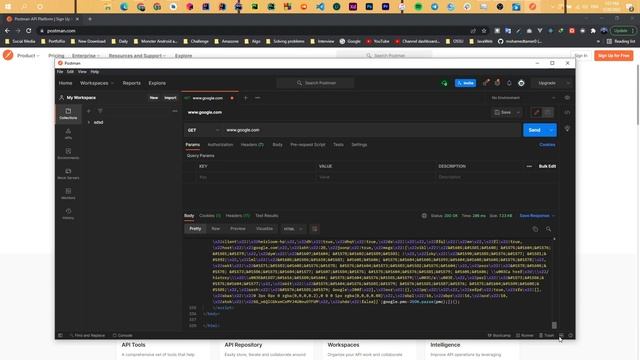Viewport: 640px width, 360px height.
Task: Click the green sync status icon
Action: [x=444, y=83]
